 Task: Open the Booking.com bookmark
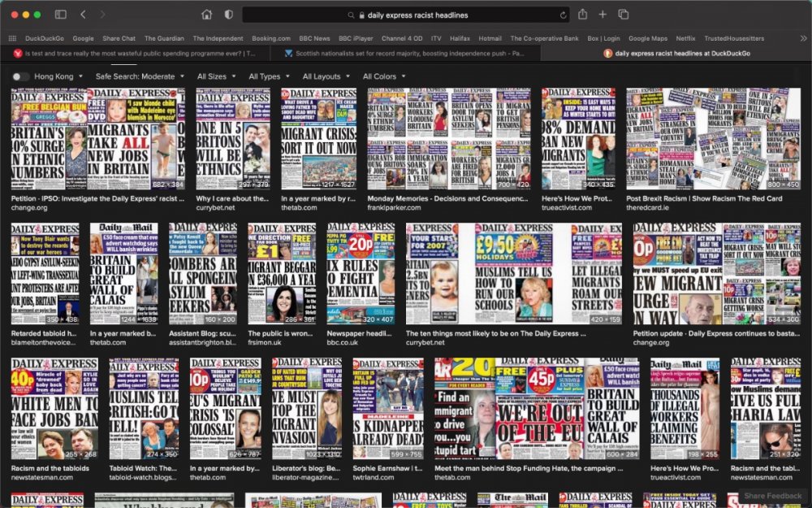(271, 38)
